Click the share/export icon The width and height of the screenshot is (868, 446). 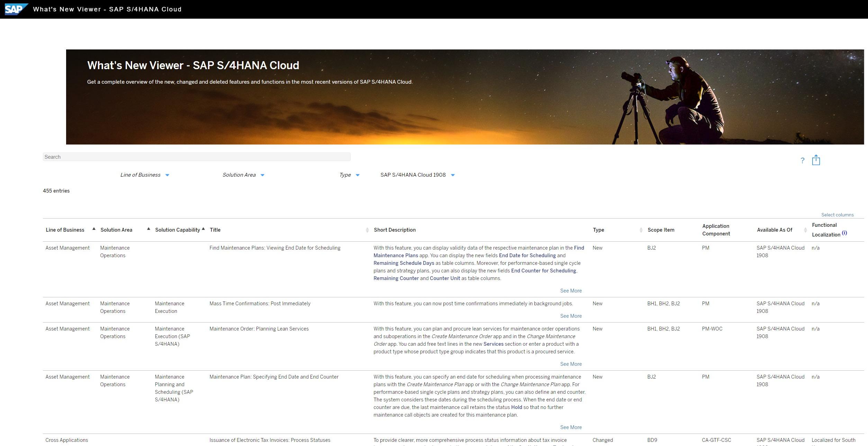pos(816,160)
